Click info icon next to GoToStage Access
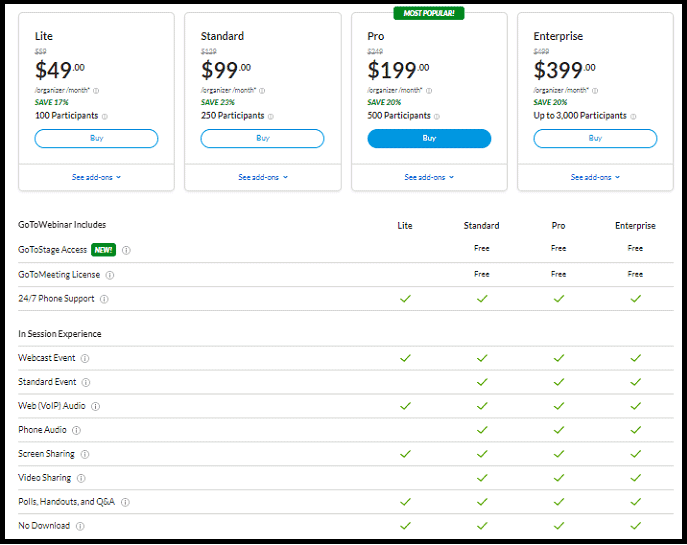The width and height of the screenshot is (687, 545). point(126,250)
